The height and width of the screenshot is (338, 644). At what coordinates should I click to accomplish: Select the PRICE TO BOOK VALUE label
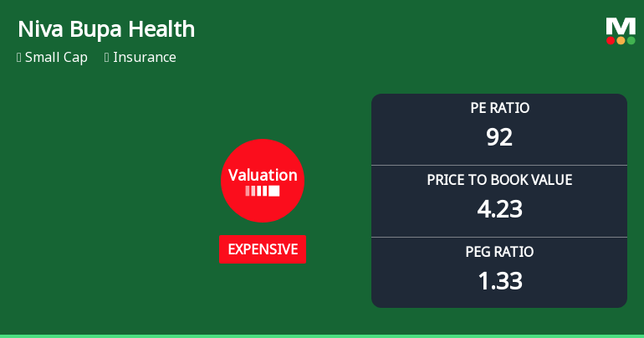(x=499, y=180)
